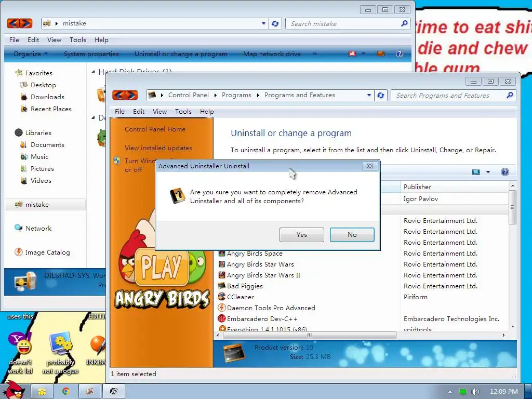Click Uninstall or change a program button
The height and width of the screenshot is (399, 532).
pyautogui.click(x=181, y=54)
